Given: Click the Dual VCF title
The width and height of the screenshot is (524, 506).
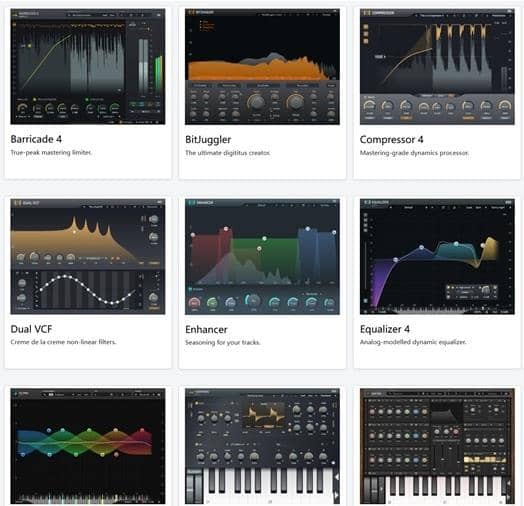Looking at the screenshot, I should (31, 329).
